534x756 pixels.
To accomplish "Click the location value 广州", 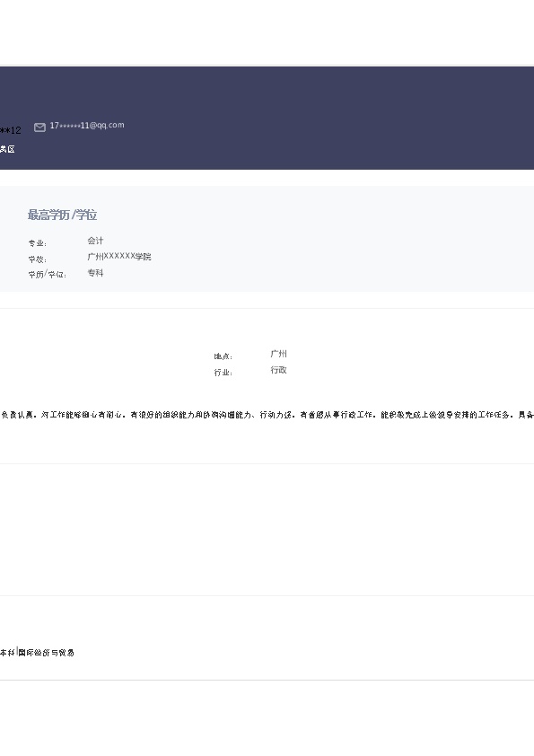I will 278,354.
